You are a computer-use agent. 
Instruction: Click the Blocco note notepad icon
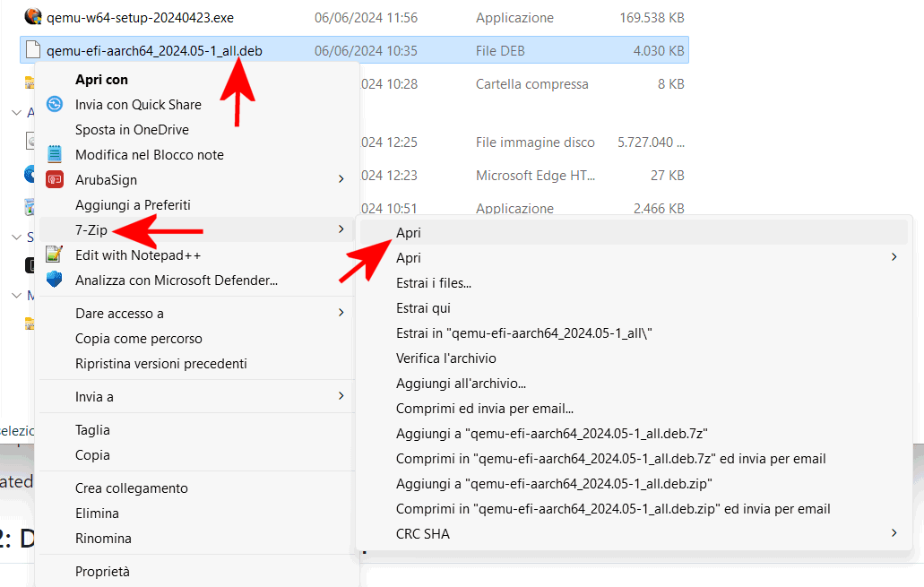point(55,154)
